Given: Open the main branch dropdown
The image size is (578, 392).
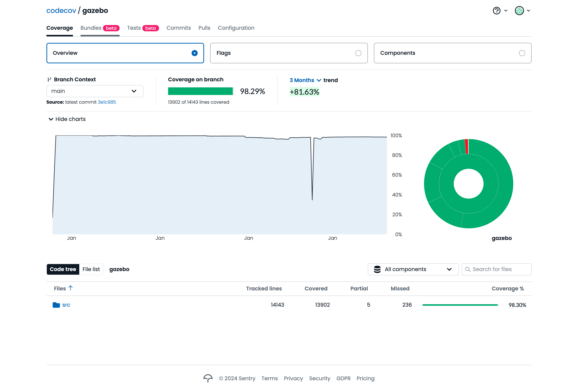Looking at the screenshot, I should 95,91.
